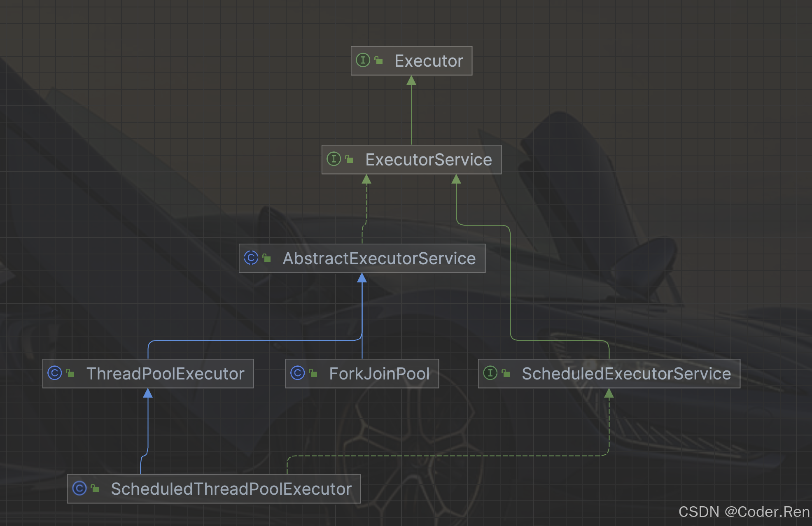Click the interface icon on ScheduledExecutorService
The height and width of the screenshot is (526, 812).
coord(490,373)
